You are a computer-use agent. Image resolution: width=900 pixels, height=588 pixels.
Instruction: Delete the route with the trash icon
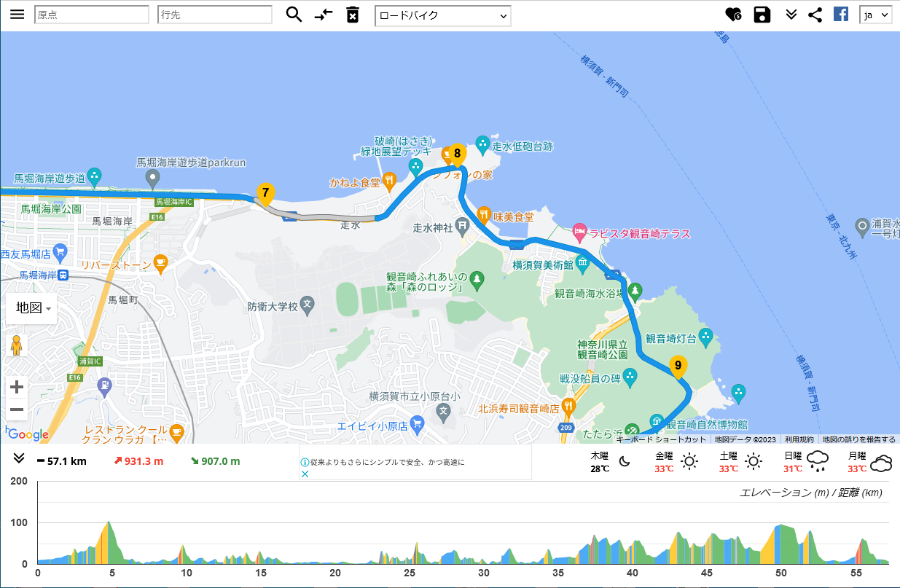[353, 15]
